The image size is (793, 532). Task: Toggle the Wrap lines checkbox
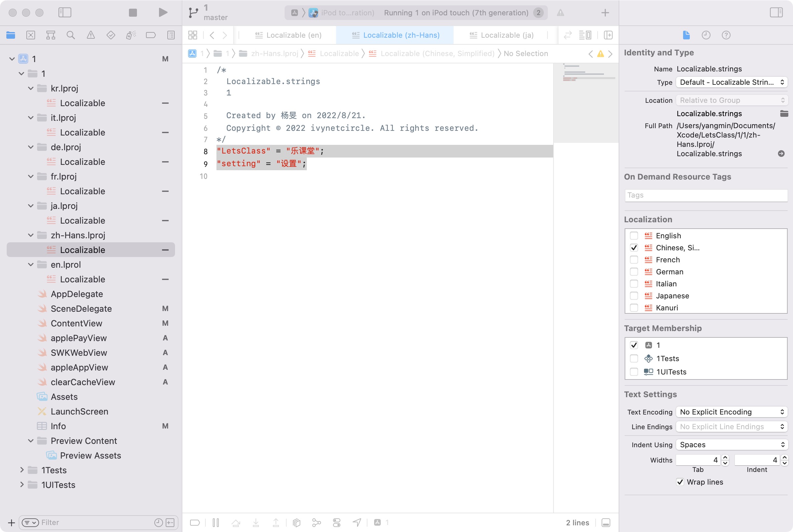click(x=680, y=482)
